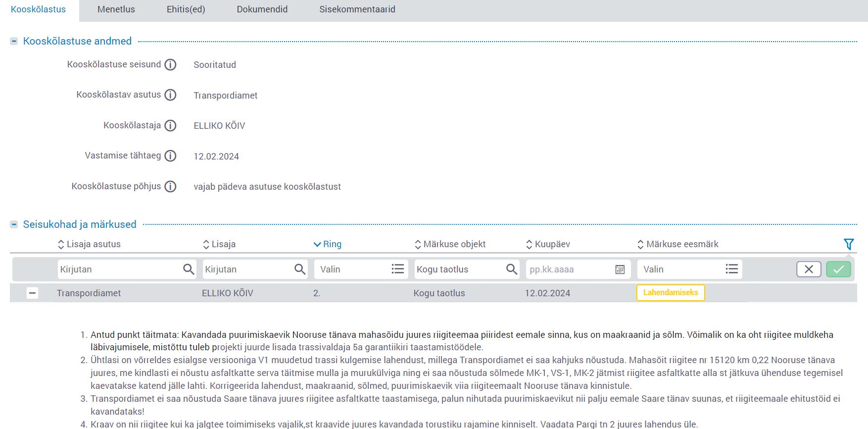This screenshot has height=429, width=868.
Task: Collapse the Transpordiamet remark row
Action: point(32,293)
